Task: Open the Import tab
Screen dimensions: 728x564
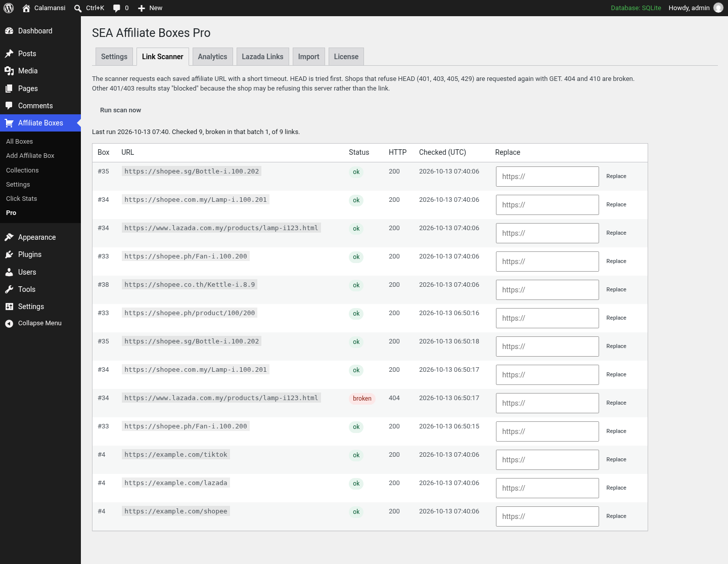Action: 308,57
